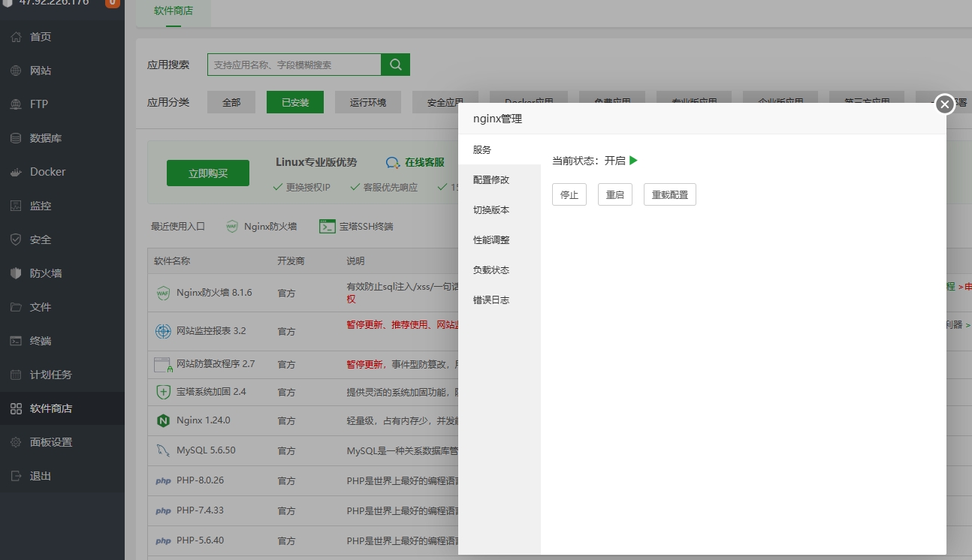The width and height of the screenshot is (972, 560).
Task: Open the 性能调整 tab
Action: click(x=500, y=240)
